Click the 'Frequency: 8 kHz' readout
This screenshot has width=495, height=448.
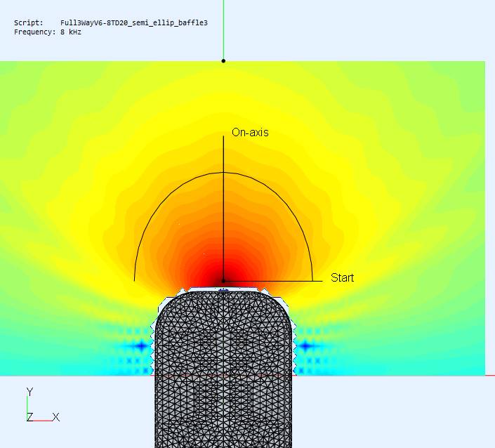click(x=48, y=32)
